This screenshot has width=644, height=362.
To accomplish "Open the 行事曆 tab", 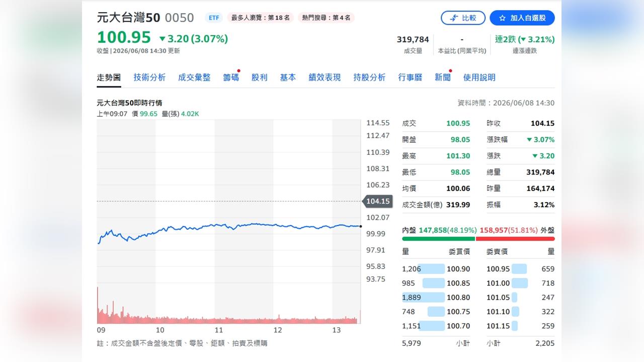I will (410, 77).
